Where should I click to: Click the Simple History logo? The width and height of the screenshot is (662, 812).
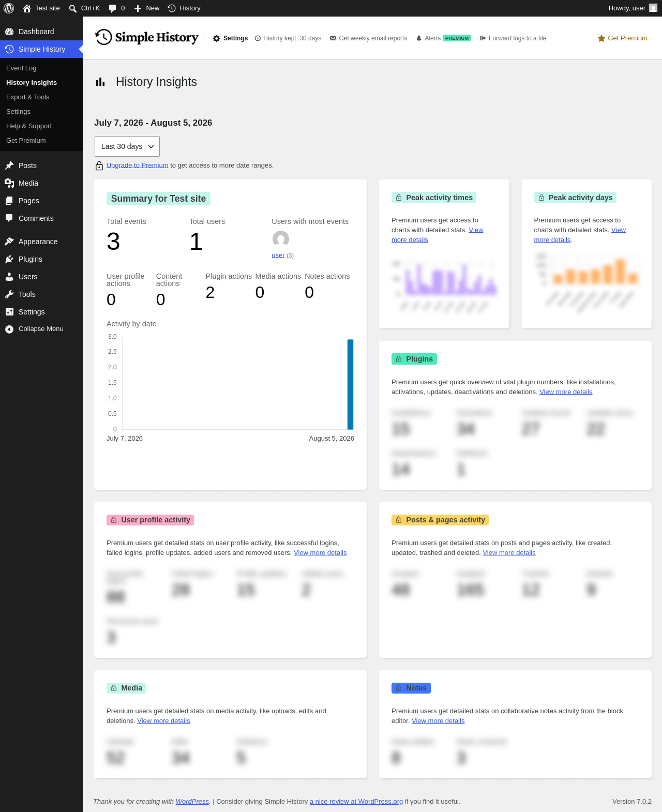pos(147,37)
